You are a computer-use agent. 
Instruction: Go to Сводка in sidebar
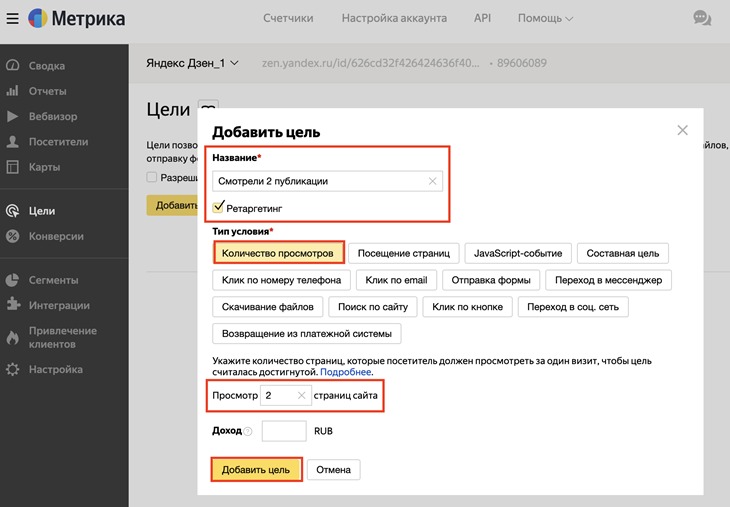[x=47, y=66]
